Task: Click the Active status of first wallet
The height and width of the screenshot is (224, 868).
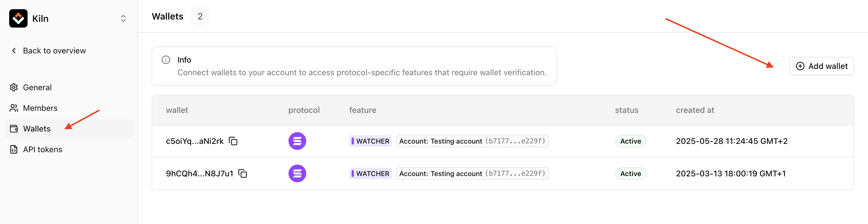Action: tap(630, 141)
